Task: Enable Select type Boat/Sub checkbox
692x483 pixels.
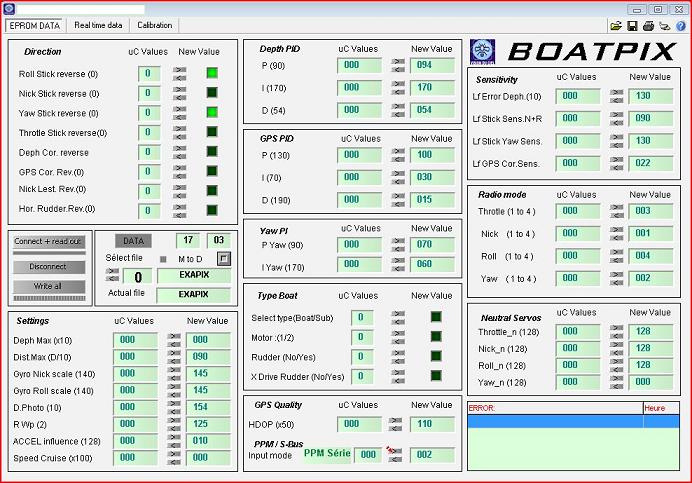Action: click(x=436, y=318)
